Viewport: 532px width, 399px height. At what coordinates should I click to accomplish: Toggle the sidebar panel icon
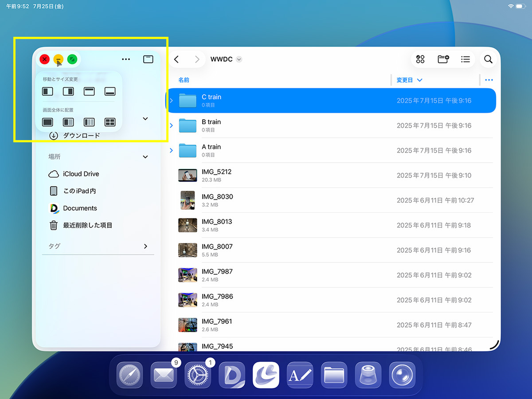pos(148,59)
